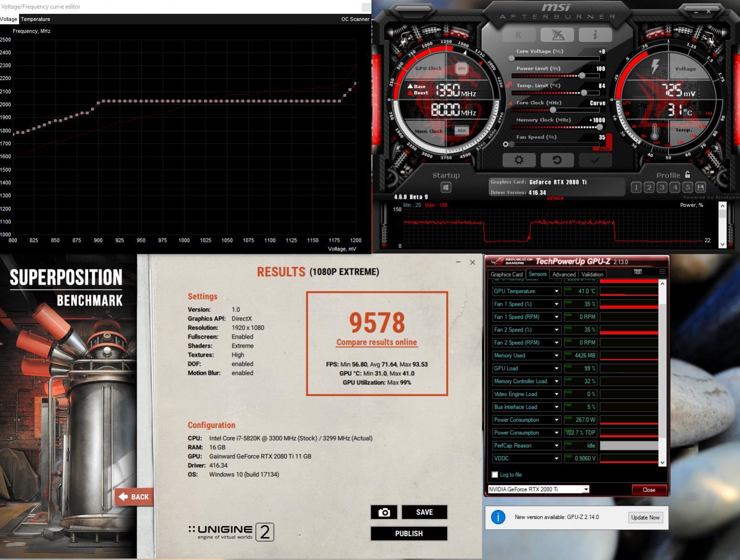Viewport: 740px width, 560px height.
Task: Toggle Afterburner profile lock padlock
Action: pos(688,175)
